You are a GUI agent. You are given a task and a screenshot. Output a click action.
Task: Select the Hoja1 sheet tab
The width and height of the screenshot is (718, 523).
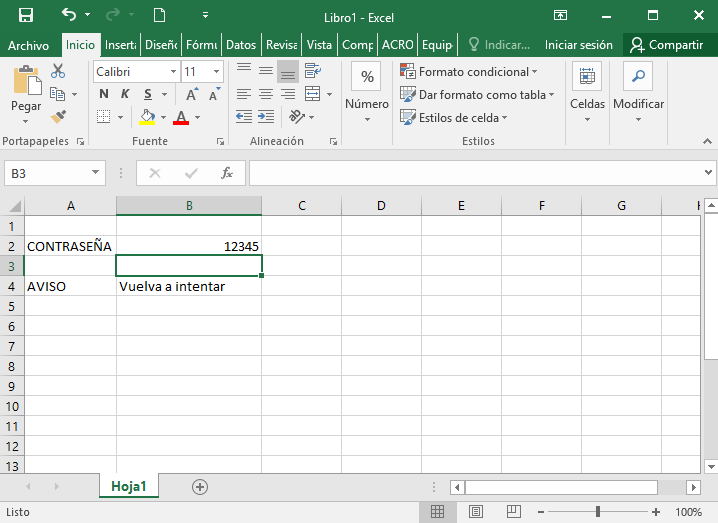pos(129,486)
